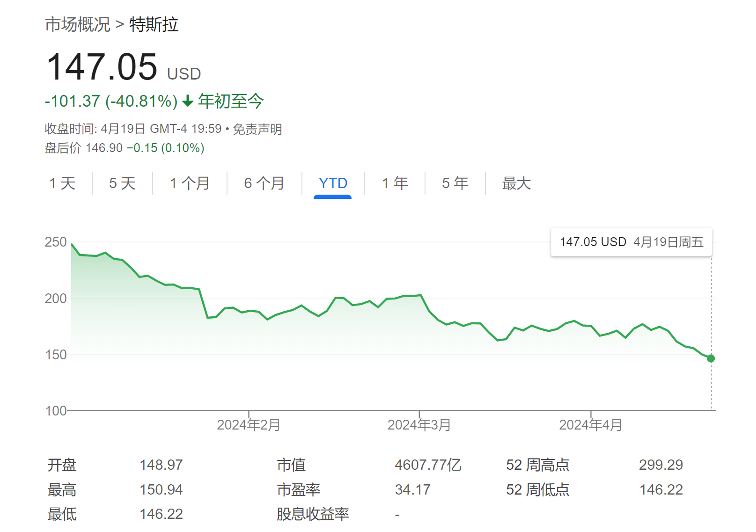This screenshot has width=756, height=532.
Task: Switch chart to 5 年 range
Action: click(455, 183)
